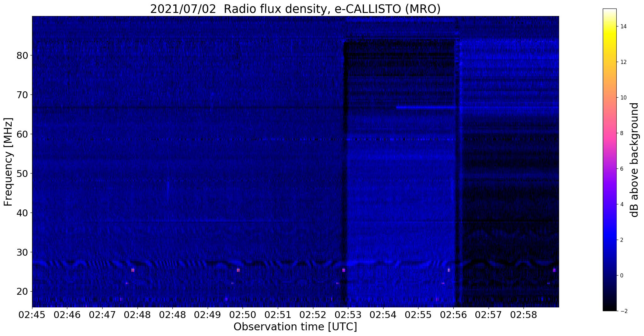Click the plot title mentioning e-CALLISTO (MRO)
The height and width of the screenshot is (336, 644).
295,9
